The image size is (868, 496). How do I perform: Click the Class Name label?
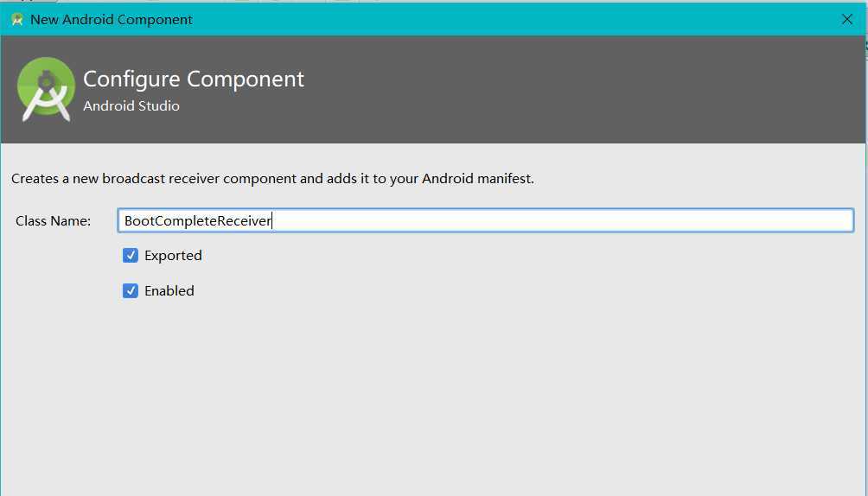53,221
